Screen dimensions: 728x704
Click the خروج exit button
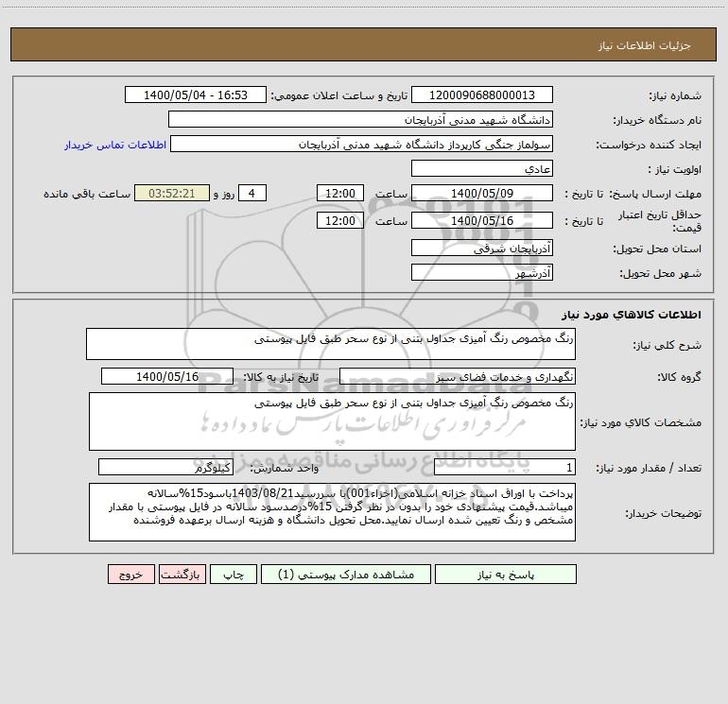130,575
